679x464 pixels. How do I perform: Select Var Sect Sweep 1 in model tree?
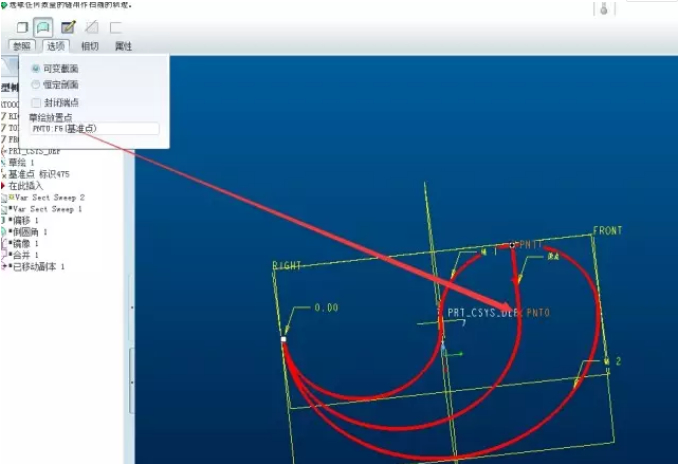46,209
